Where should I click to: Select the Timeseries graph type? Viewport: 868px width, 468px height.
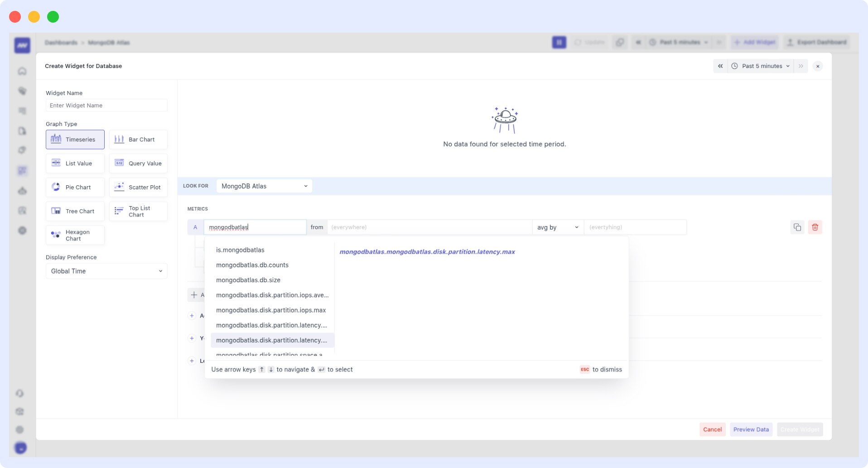pyautogui.click(x=75, y=139)
